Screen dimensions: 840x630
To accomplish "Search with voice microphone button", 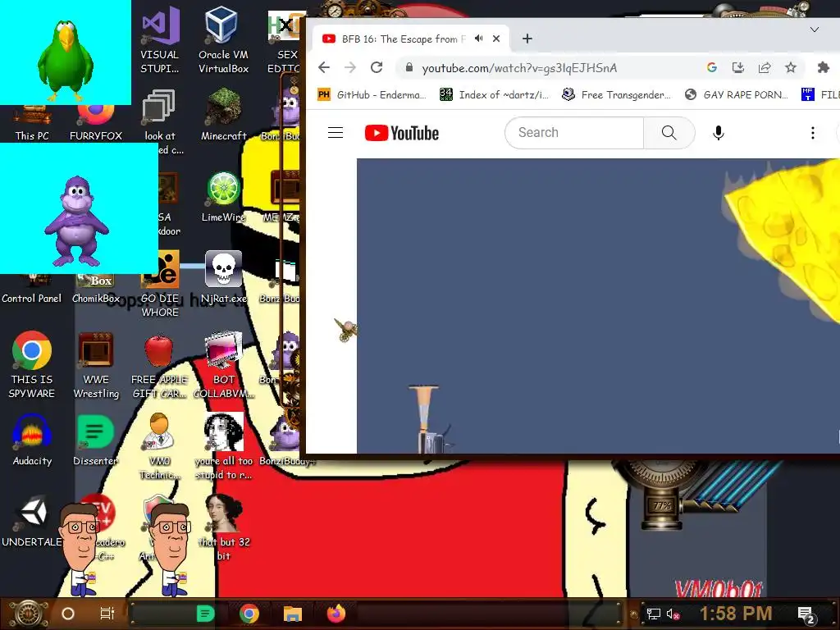I will [x=719, y=132].
